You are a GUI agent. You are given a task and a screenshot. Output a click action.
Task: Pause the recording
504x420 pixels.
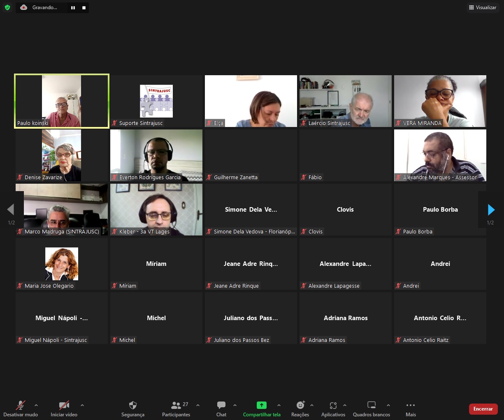point(73,8)
